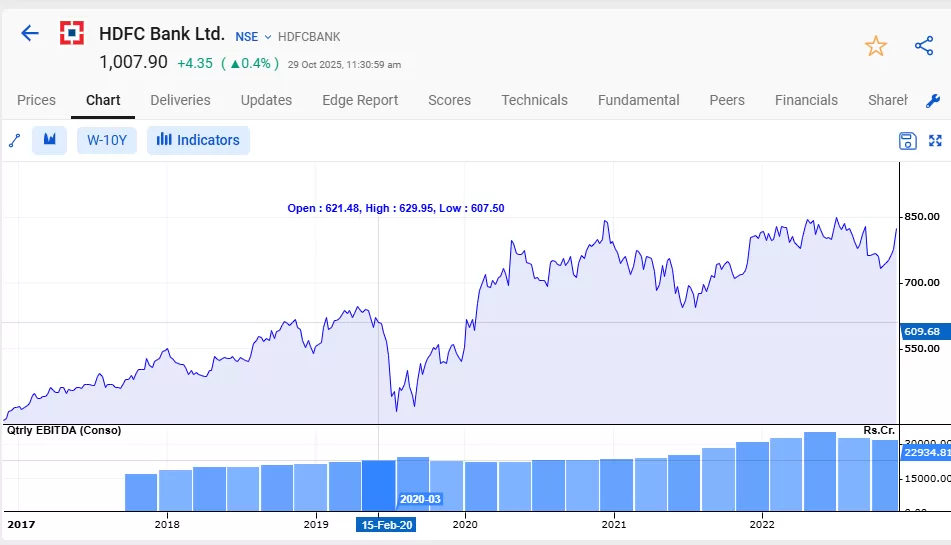Viewport: 951px width, 545px height.
Task: Click the Open High Low tooltip text
Action: [396, 208]
